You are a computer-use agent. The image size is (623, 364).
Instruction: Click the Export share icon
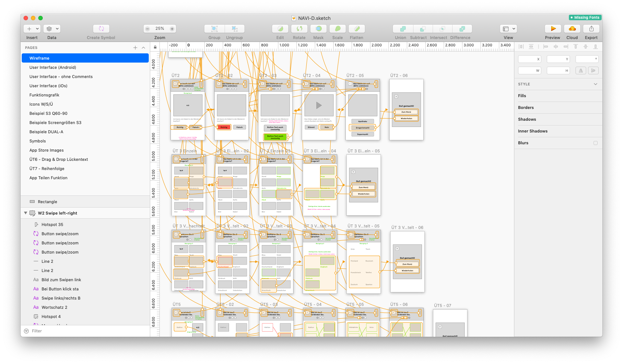[x=591, y=29]
